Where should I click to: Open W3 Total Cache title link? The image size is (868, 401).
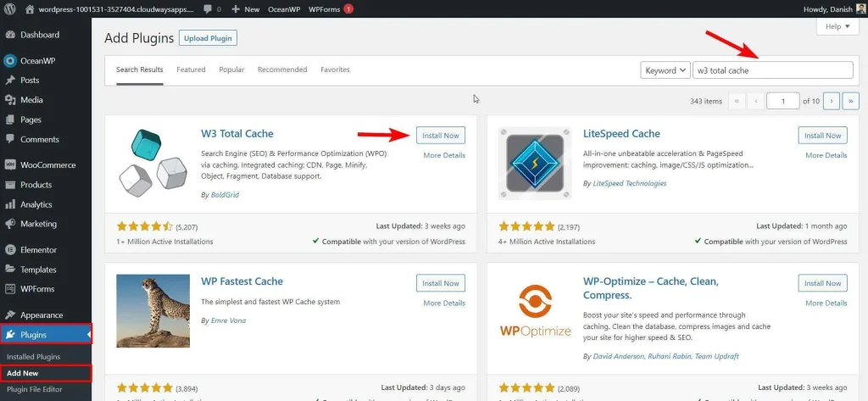[x=237, y=133]
